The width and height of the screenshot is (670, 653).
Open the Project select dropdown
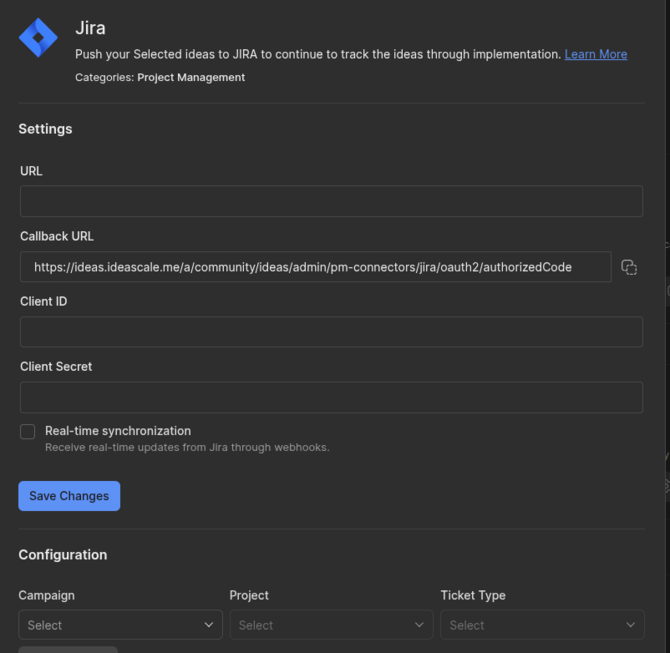331,625
